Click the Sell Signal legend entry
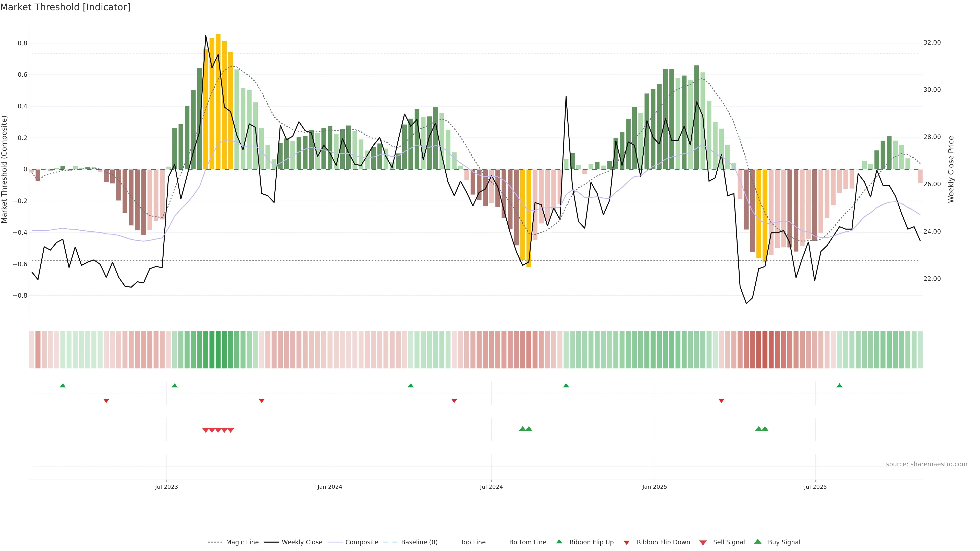The image size is (980, 551). pyautogui.click(x=729, y=542)
